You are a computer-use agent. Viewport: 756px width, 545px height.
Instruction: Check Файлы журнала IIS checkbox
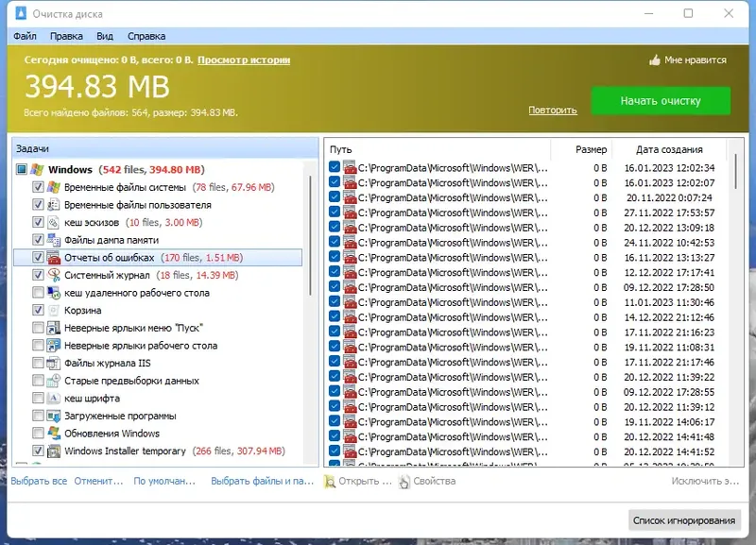click(x=38, y=363)
